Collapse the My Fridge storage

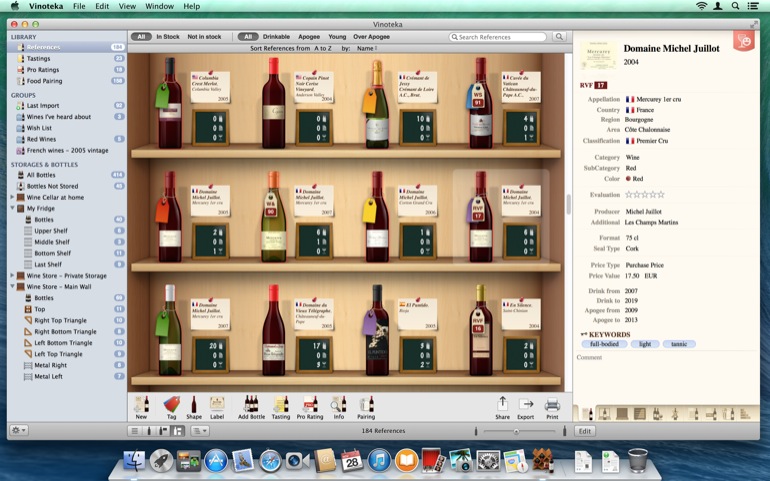click(12, 208)
